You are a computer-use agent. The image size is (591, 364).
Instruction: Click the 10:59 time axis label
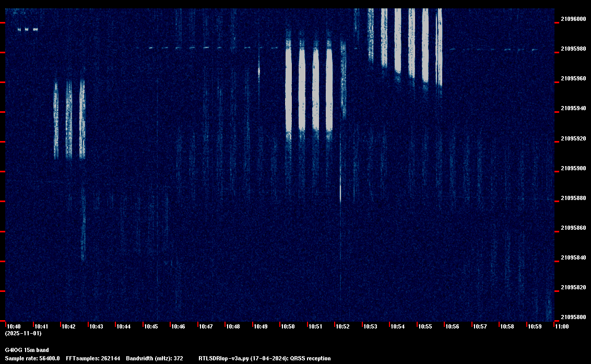pos(535,326)
